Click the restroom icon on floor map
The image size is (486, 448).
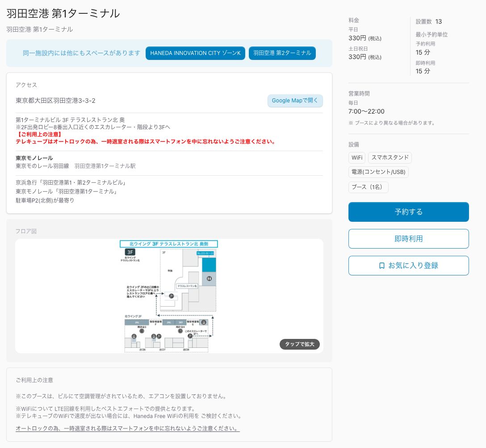[x=209, y=279]
